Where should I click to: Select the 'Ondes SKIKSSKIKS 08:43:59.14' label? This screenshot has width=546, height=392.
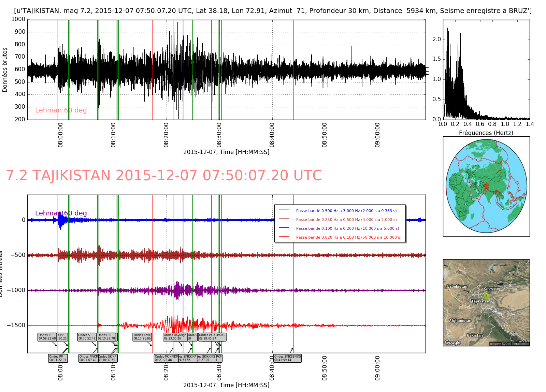287,358
